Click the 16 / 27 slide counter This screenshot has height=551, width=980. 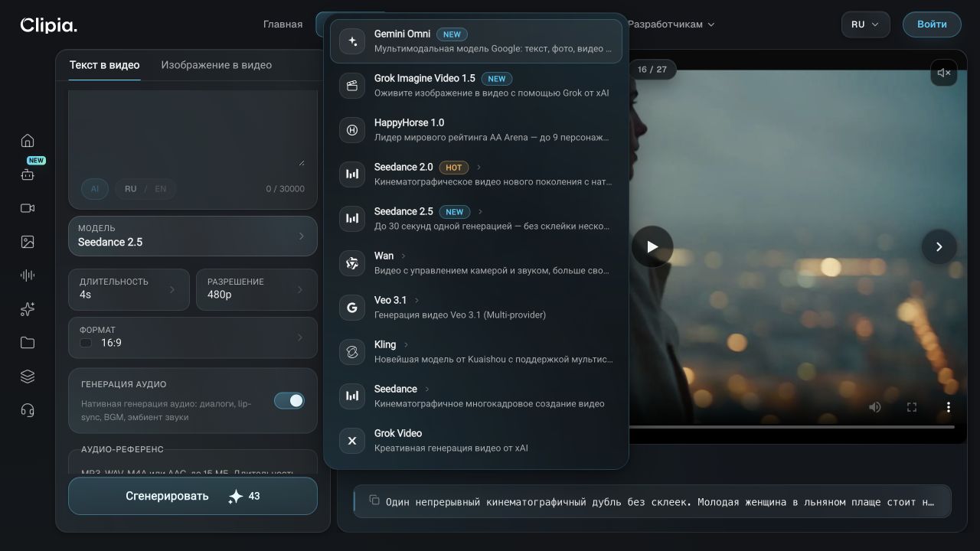(x=652, y=69)
